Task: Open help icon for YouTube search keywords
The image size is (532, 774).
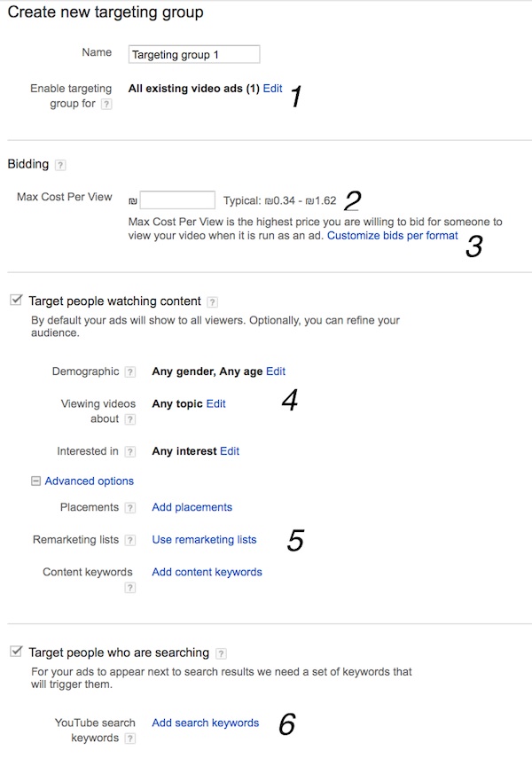Action: (129, 739)
